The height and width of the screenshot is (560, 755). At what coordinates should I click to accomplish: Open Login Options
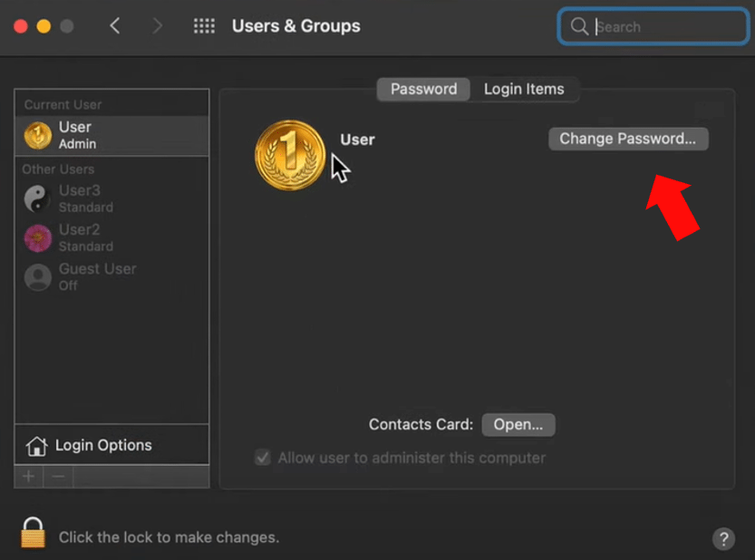coord(103,446)
